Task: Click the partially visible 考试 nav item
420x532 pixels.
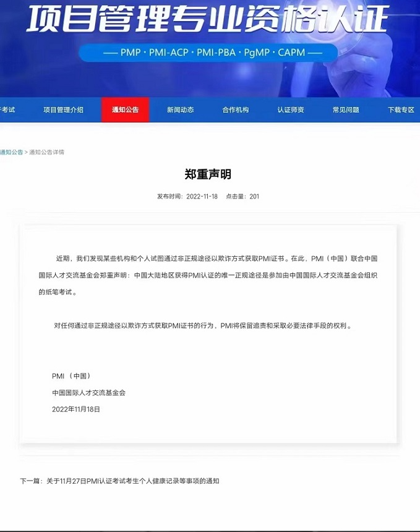Action: pos(7,110)
